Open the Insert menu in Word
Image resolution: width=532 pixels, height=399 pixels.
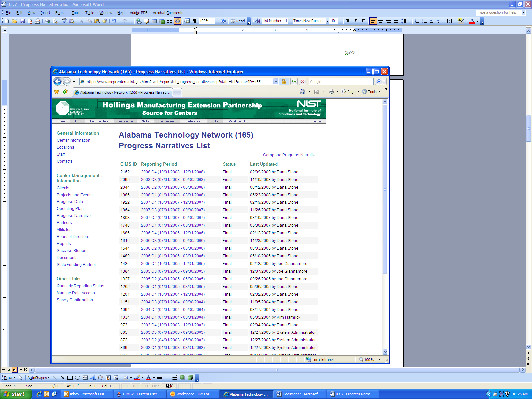[x=45, y=13]
